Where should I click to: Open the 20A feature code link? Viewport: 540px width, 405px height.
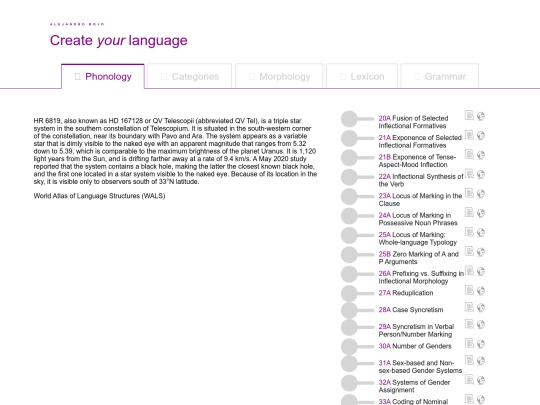[x=385, y=118]
